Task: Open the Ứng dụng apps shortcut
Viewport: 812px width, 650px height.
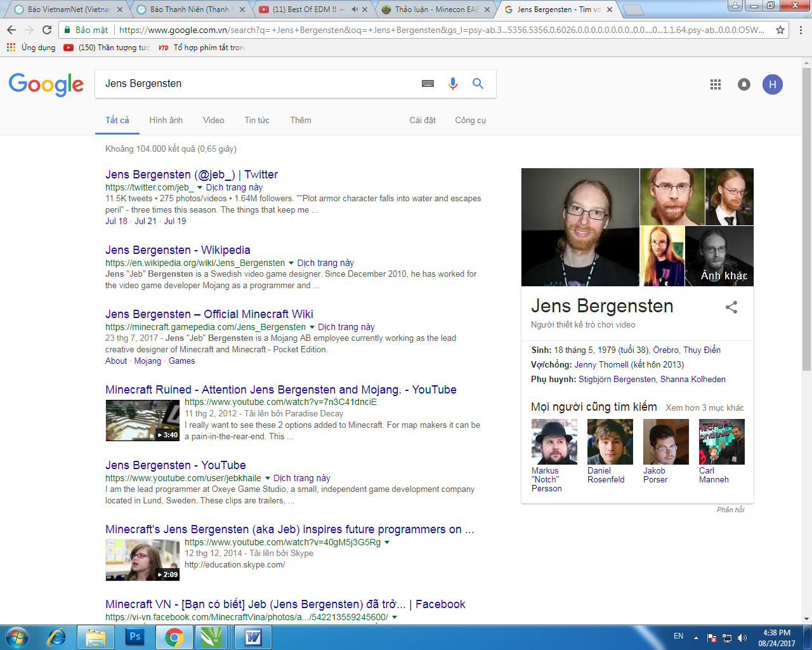Action: coord(31,48)
